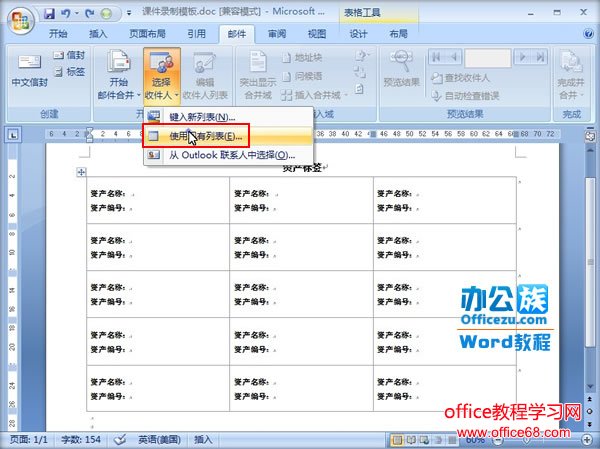Screen dimensions: 600x449
Task: Open the 插入合并域 dropdown
Action: point(315,95)
